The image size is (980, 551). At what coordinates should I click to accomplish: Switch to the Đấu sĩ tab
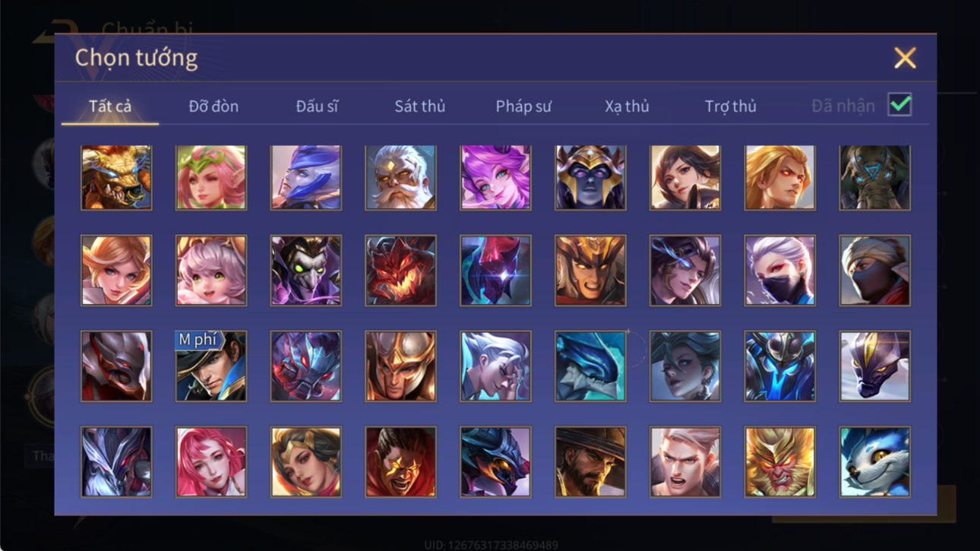[317, 106]
